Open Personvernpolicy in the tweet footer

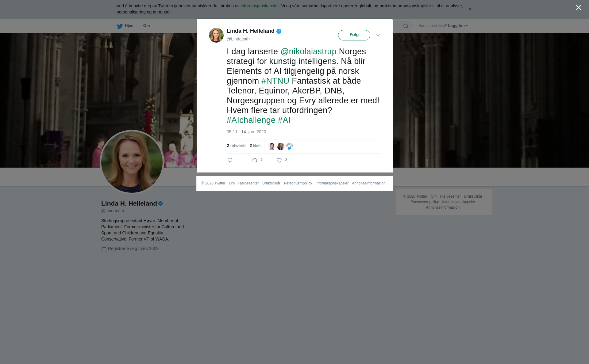[x=298, y=183]
